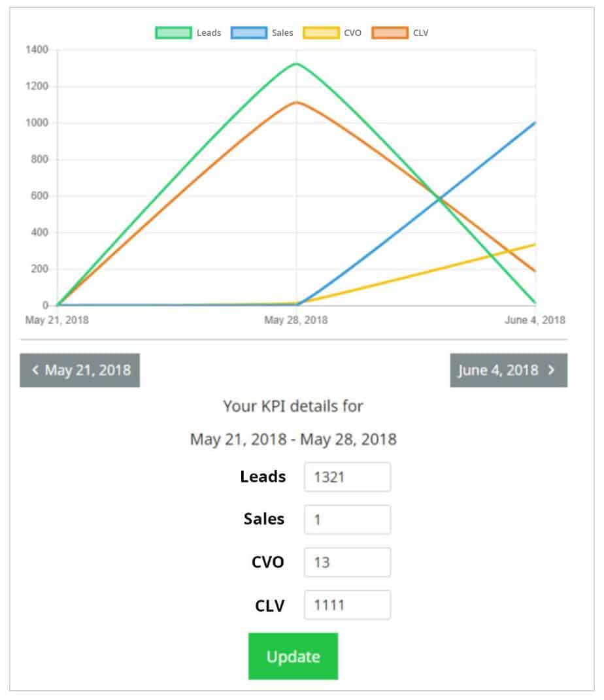Image resolution: width=604 pixels, height=700 pixels.
Task: Click the CVO endpoint at June 4
Action: point(535,244)
